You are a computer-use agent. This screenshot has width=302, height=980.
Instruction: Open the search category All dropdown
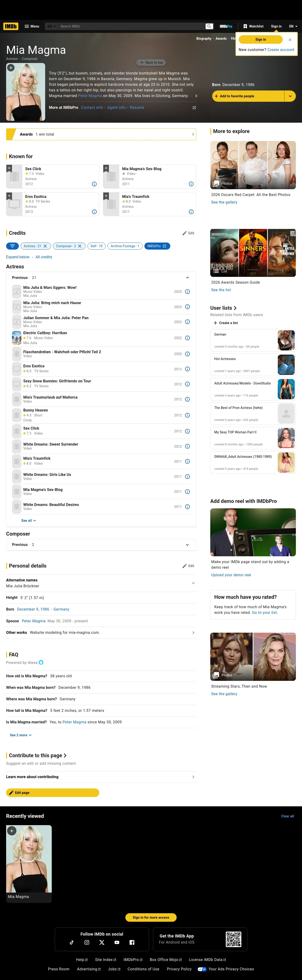coord(52,26)
